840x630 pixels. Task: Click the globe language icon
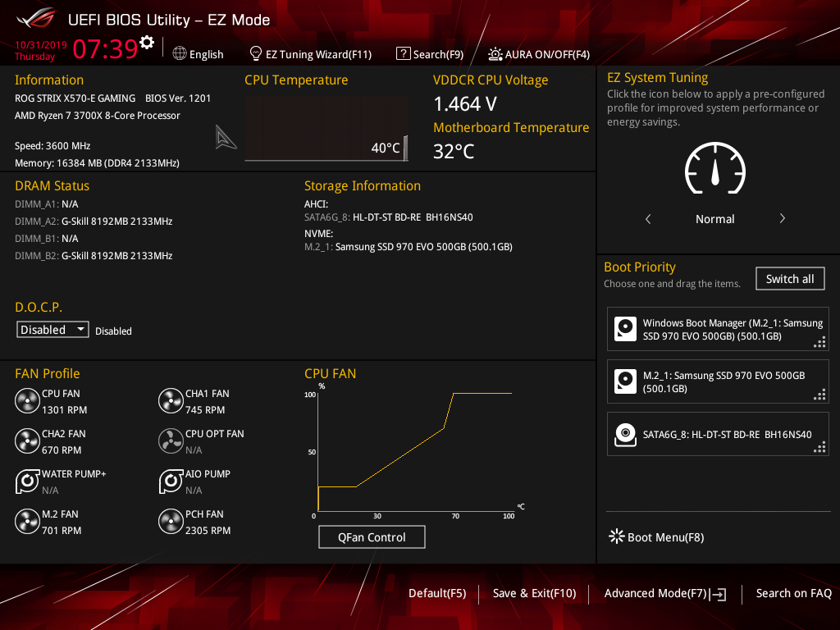tap(180, 53)
